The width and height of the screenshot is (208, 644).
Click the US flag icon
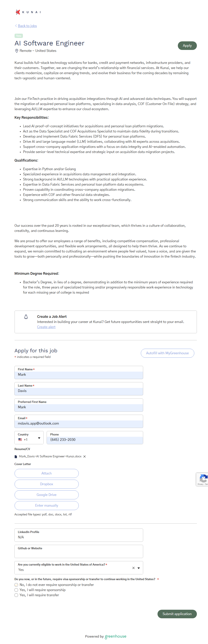click(x=20, y=440)
